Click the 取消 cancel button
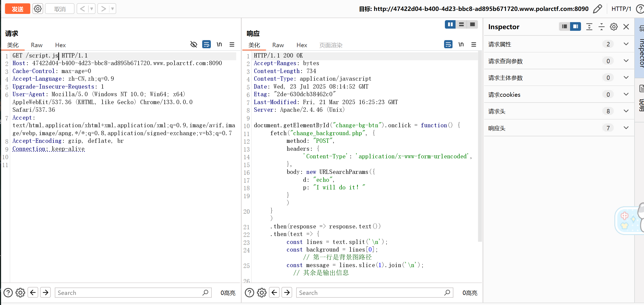This screenshot has height=305, width=644. (60, 9)
